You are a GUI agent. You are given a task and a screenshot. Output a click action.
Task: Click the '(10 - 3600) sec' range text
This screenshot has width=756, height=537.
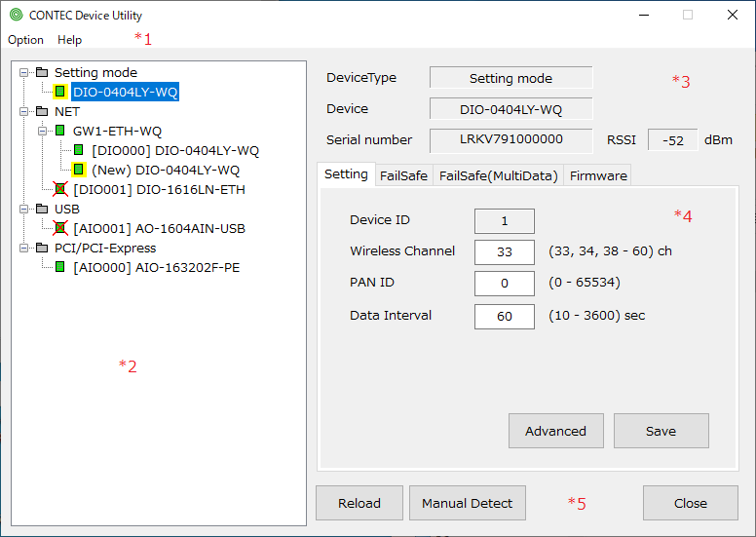pyautogui.click(x=596, y=315)
